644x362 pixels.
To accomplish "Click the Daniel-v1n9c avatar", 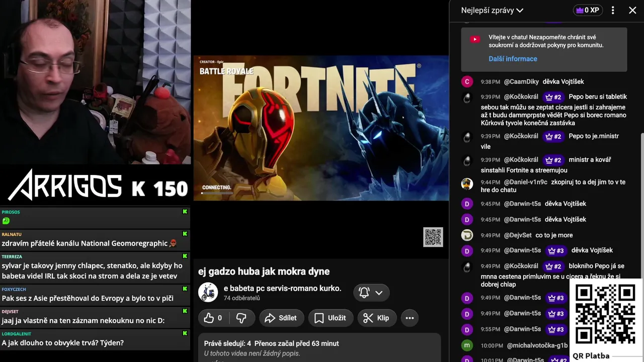I will coord(467,184).
